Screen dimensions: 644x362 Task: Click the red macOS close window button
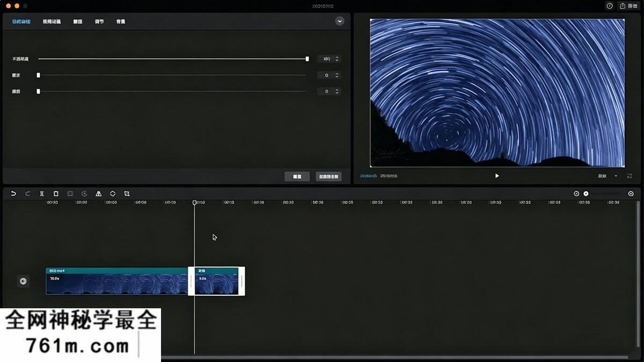click(x=8, y=6)
